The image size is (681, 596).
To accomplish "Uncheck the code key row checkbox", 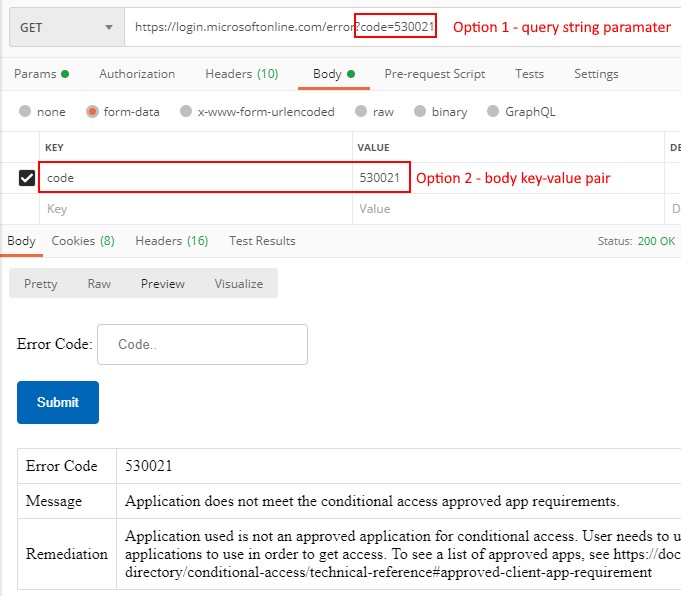I will click(27, 178).
